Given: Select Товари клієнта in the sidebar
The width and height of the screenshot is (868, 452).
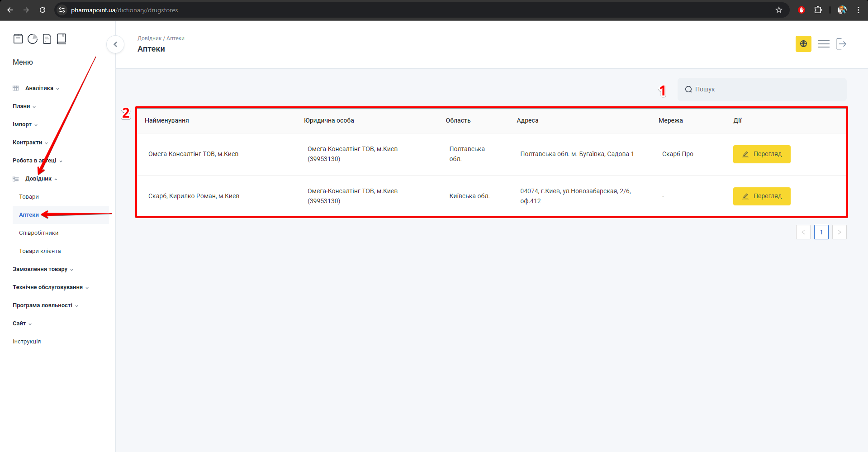Looking at the screenshot, I should (x=40, y=251).
